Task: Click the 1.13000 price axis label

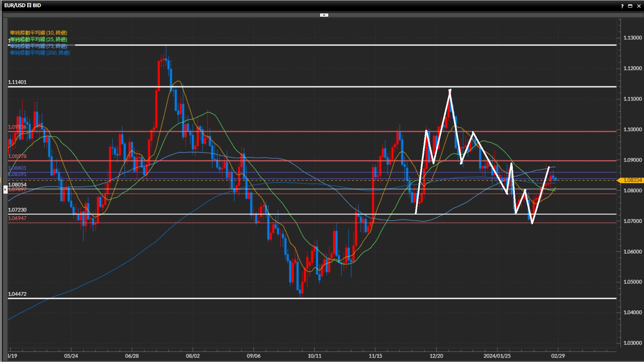Action: click(x=632, y=38)
